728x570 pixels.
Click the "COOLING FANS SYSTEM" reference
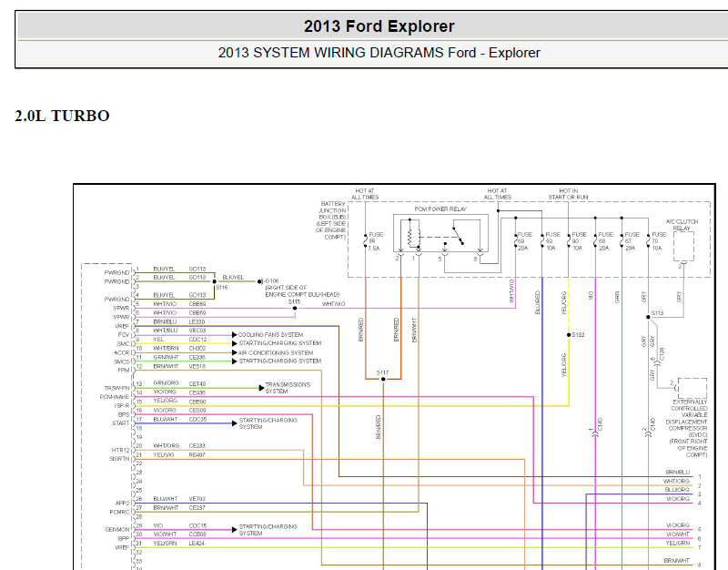pos(270,334)
